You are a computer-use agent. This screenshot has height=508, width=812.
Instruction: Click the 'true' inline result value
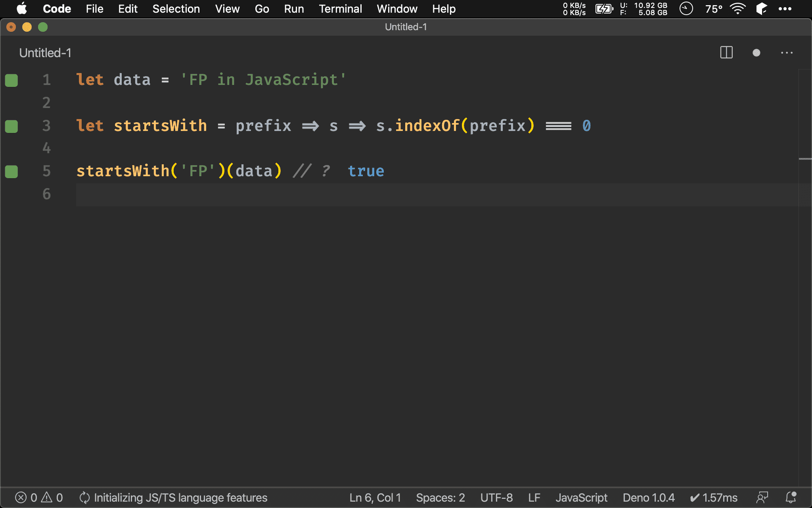(366, 172)
